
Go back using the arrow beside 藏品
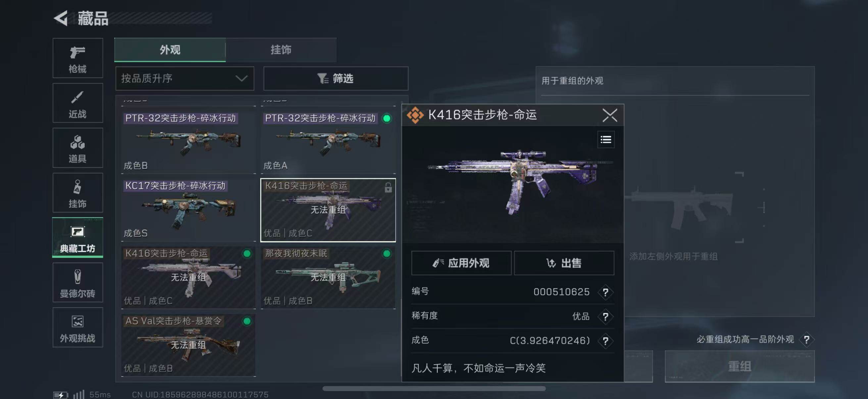(x=61, y=18)
